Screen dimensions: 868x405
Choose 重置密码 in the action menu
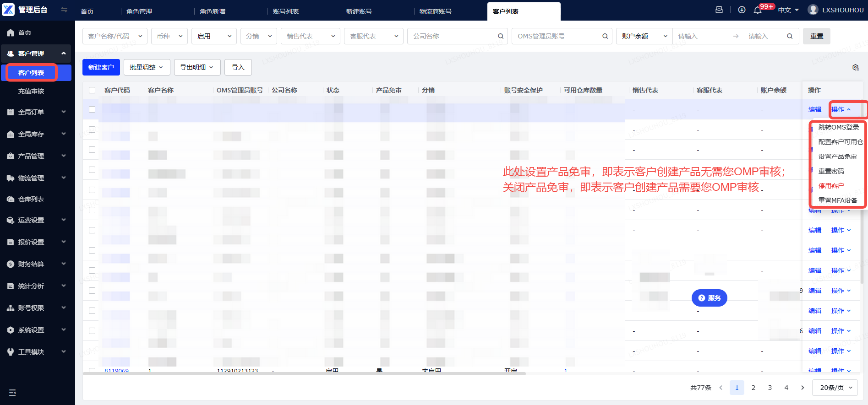point(831,171)
